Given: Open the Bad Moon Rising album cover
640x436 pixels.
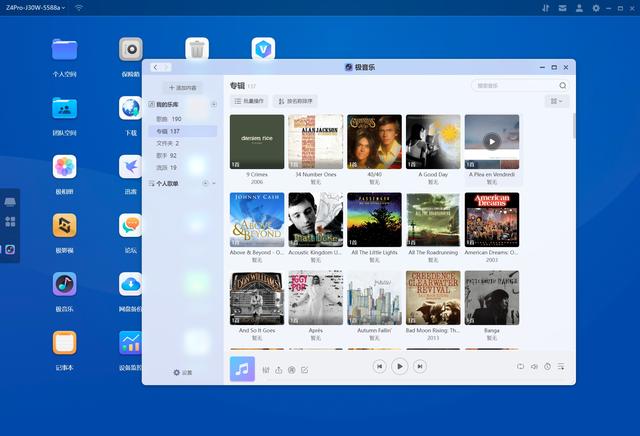Looking at the screenshot, I should tap(433, 298).
